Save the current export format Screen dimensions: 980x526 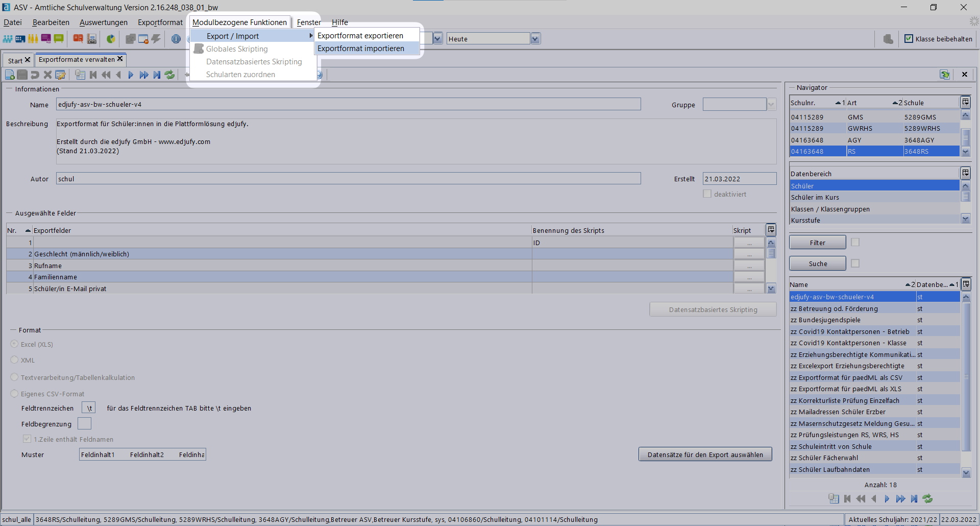[x=22, y=75]
